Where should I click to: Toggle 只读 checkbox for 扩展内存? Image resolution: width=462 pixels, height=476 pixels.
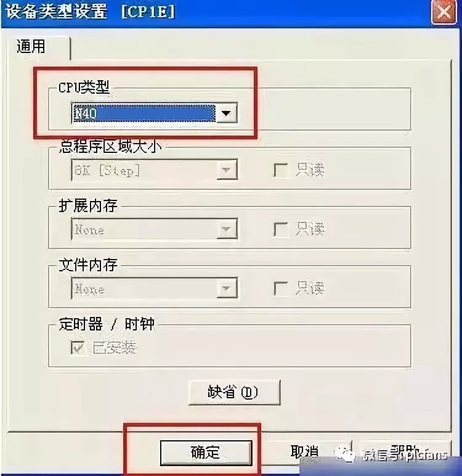[x=280, y=229]
